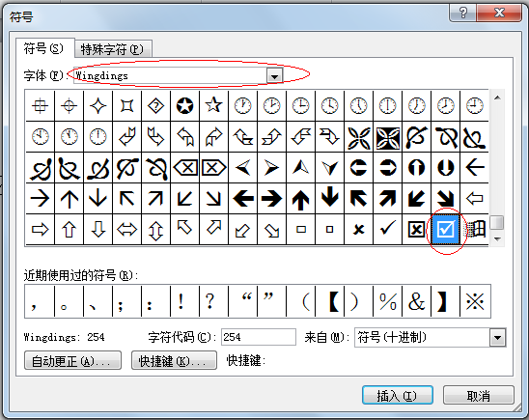529x420 pixels.
Task: Select the small x mark symbol
Action: tap(359, 230)
